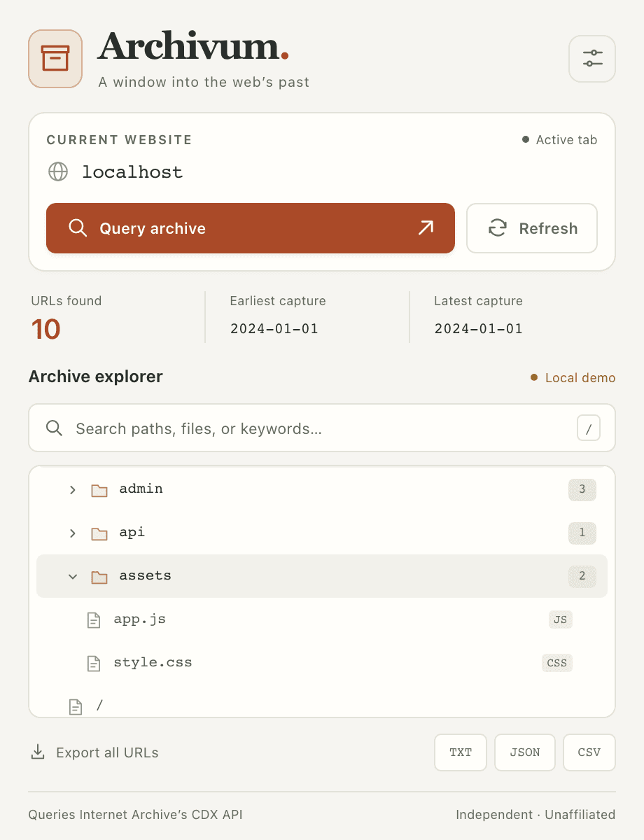The height and width of the screenshot is (840, 644).
Task: Click the style.css file icon
Action: point(94,664)
